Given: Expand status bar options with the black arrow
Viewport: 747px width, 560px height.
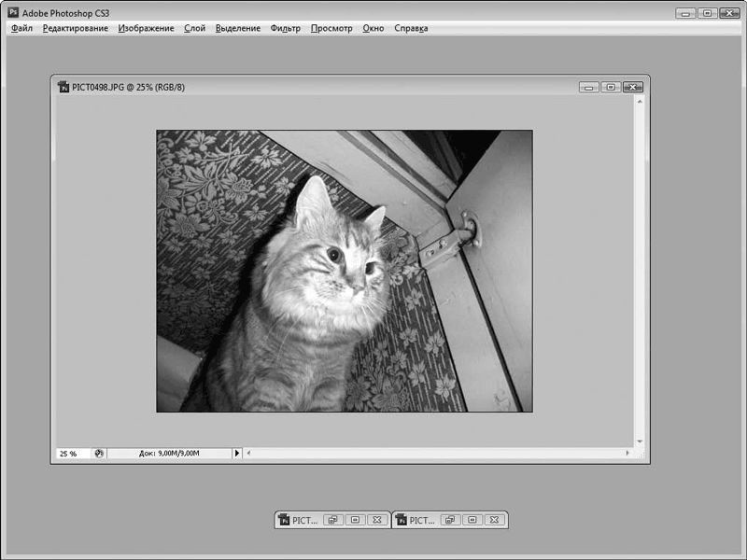Looking at the screenshot, I should click(x=236, y=454).
